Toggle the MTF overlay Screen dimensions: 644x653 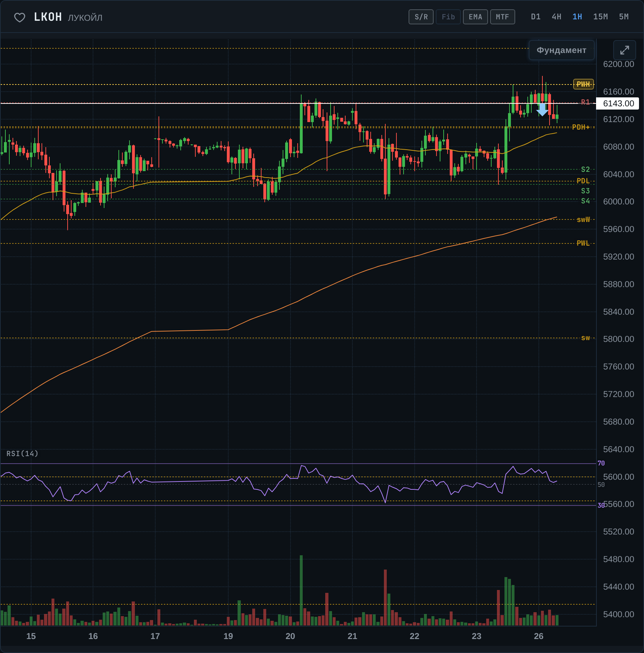coord(503,17)
